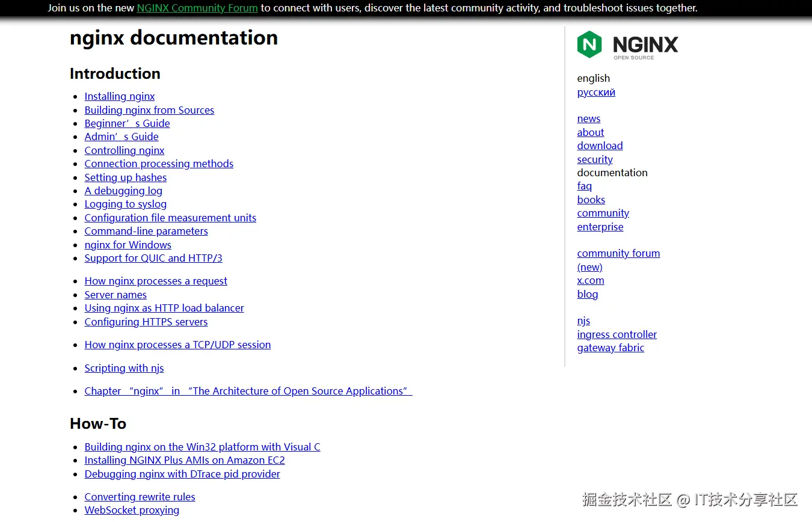
Task: Open WebSocket proxying
Action: coord(132,510)
